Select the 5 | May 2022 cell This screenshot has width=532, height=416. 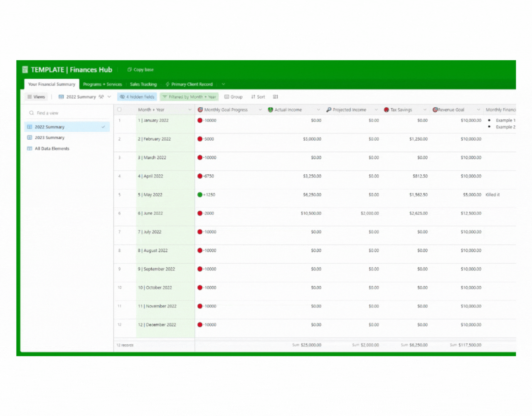click(x=165, y=198)
